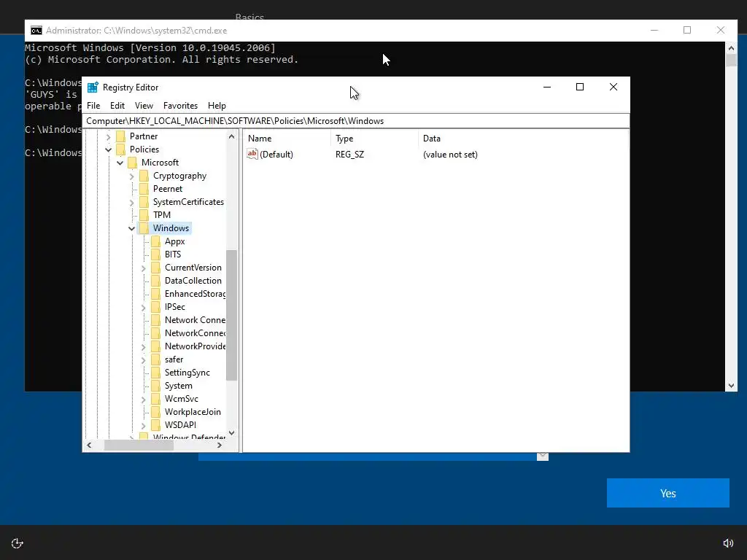This screenshot has height=560, width=747.
Task: Select the SettingSync folder icon
Action: [156, 373]
